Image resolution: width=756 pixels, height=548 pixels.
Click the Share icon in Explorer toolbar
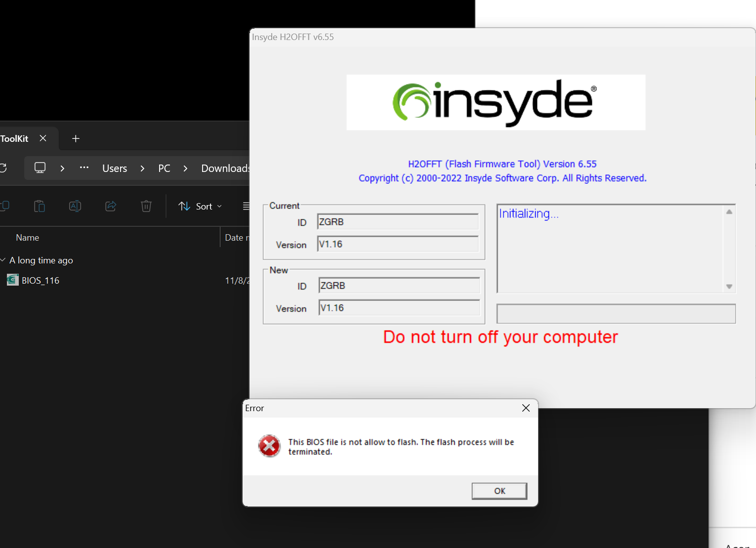click(111, 206)
